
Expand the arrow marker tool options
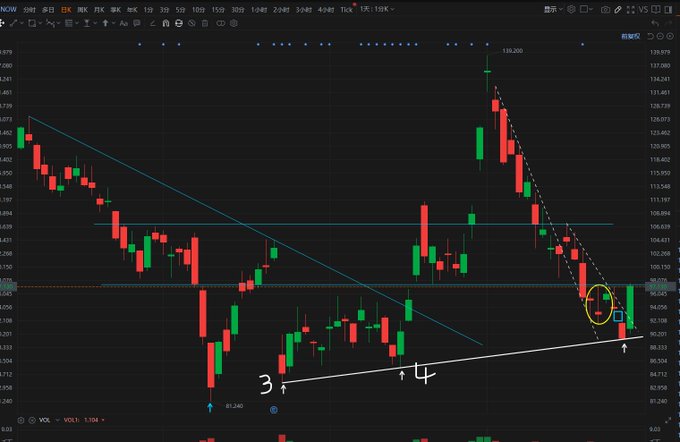coord(113,23)
